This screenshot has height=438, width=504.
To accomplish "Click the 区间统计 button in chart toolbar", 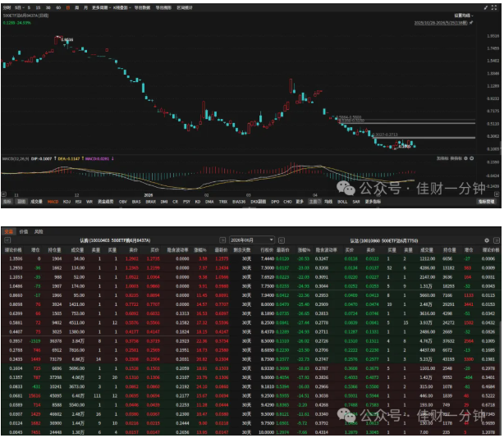I will point(185,7).
